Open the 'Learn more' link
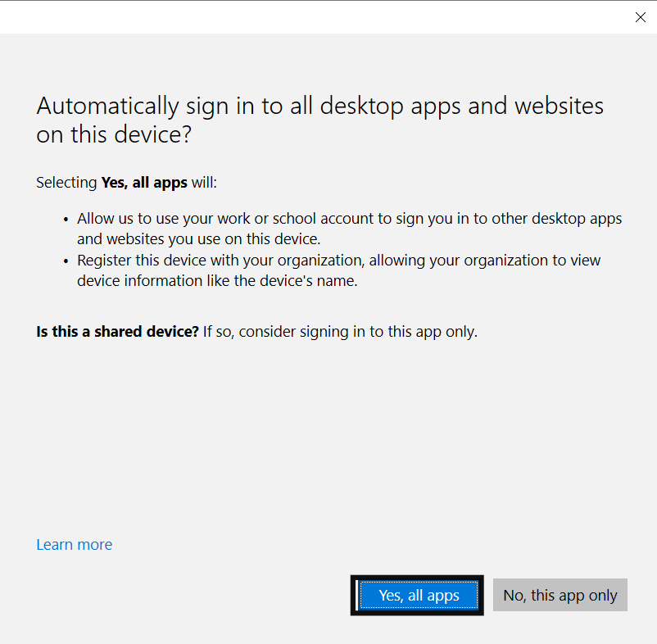 [x=75, y=545]
